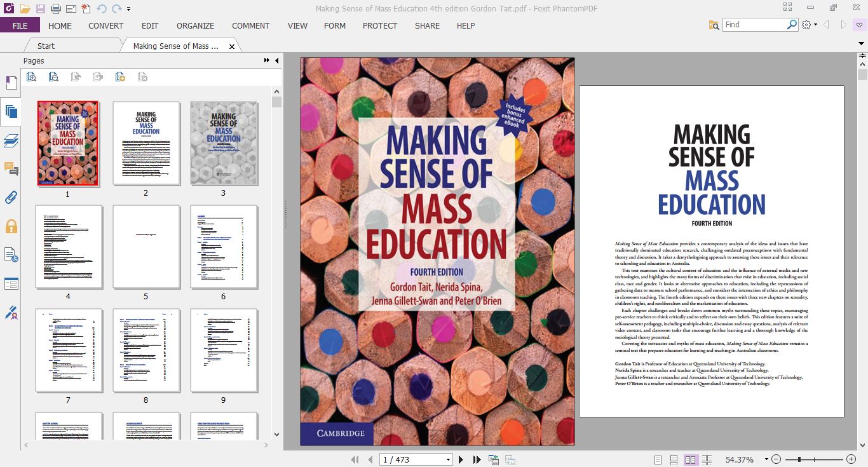Viewport: 868px width, 467px height.
Task: Go to next page button
Action: pyautogui.click(x=461, y=459)
